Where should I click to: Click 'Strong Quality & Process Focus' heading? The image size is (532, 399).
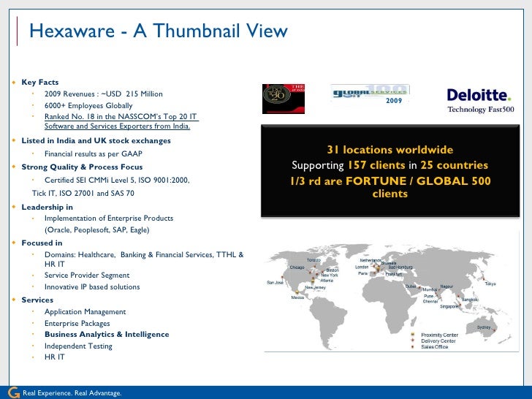(x=82, y=167)
